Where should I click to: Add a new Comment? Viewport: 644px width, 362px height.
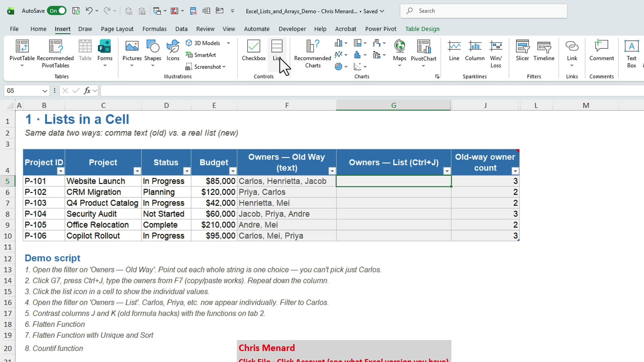[x=601, y=50]
